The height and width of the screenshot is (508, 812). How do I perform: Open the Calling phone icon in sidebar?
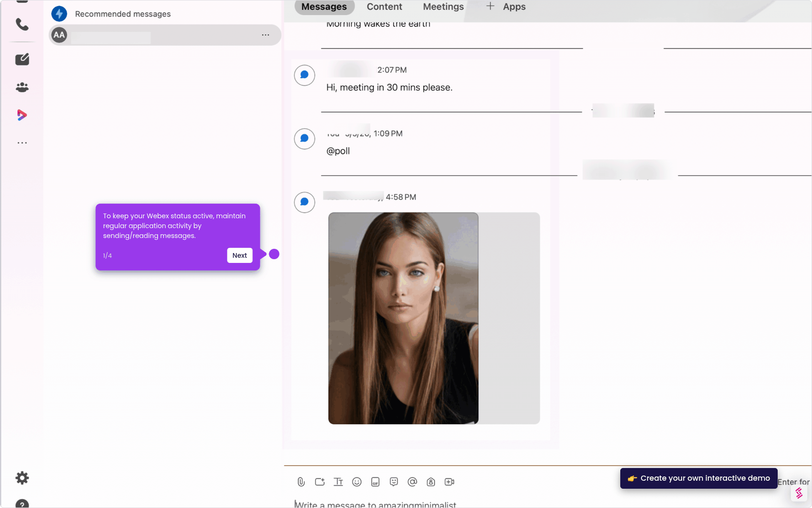coord(22,24)
